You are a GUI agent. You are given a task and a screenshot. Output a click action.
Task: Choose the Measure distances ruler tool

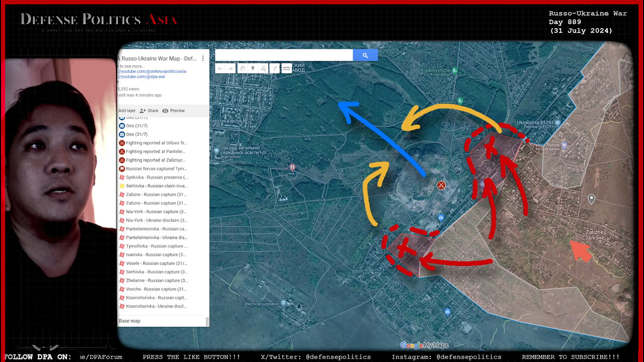click(x=286, y=68)
